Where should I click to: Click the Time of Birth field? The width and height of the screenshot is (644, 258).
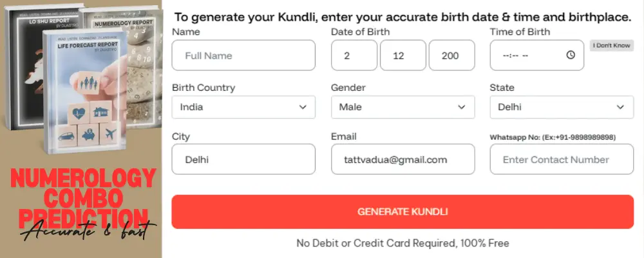[x=528, y=55]
